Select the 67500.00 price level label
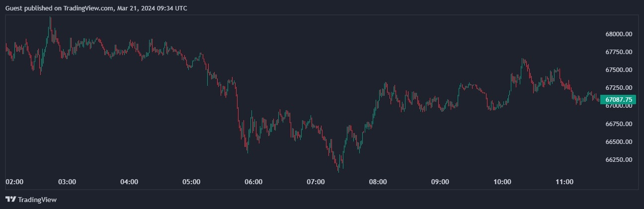This screenshot has width=644, height=209. [618, 70]
